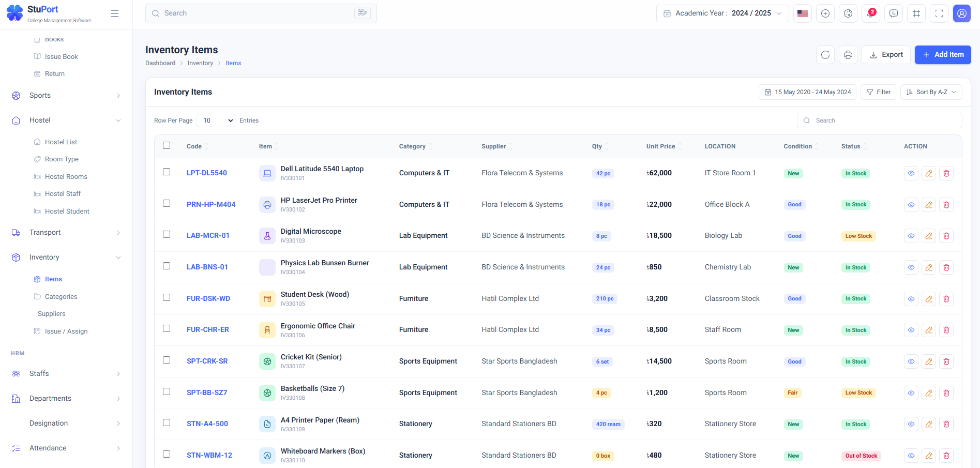Toggle the sidebar hamburger menu
980x468 pixels.
tap(115, 13)
